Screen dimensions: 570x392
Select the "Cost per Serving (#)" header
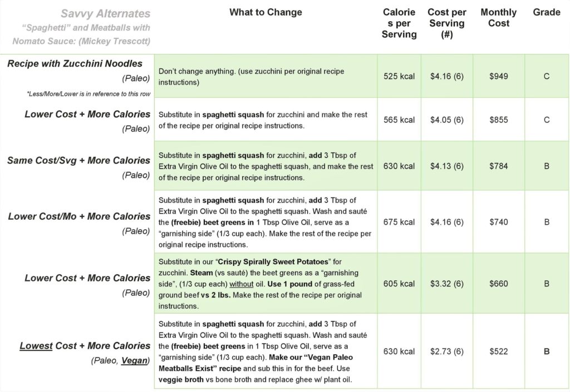pos(446,23)
